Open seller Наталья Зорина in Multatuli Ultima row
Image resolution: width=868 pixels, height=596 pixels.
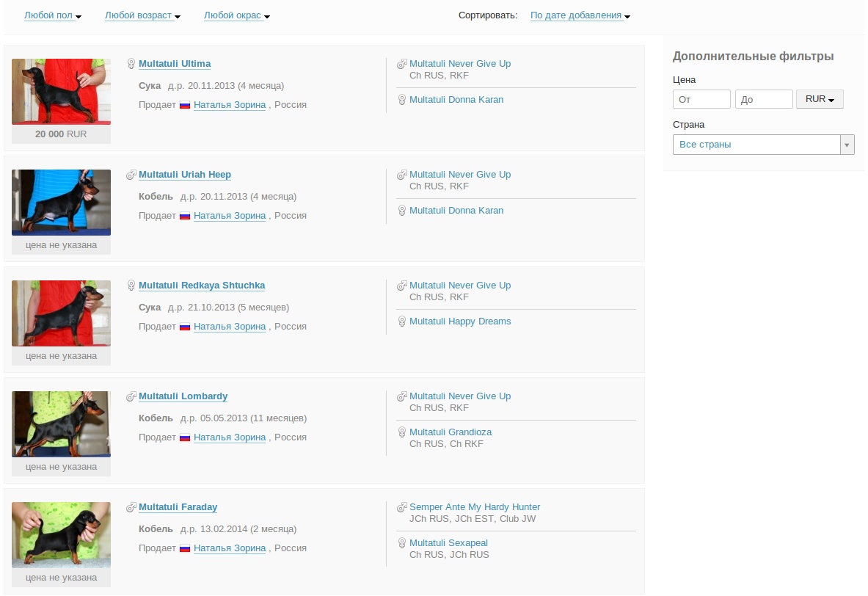click(229, 105)
